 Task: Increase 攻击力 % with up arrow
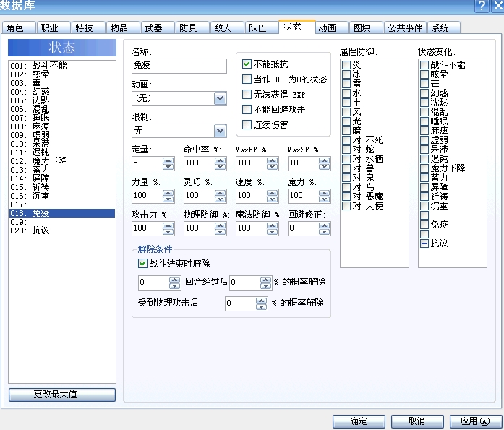point(168,225)
